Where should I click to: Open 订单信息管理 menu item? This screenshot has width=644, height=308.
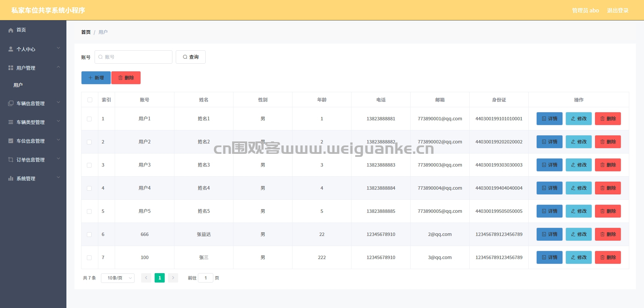pos(33,160)
